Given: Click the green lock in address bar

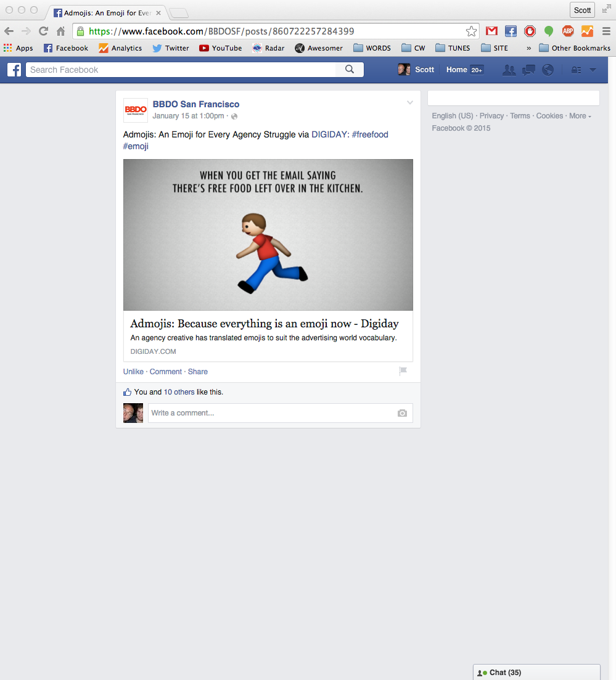Looking at the screenshot, I should coord(80,31).
